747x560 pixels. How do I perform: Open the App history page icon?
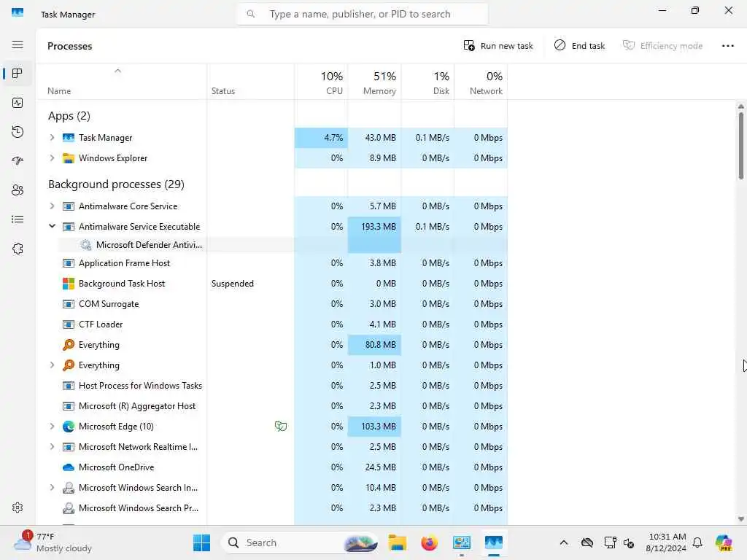[x=18, y=132]
